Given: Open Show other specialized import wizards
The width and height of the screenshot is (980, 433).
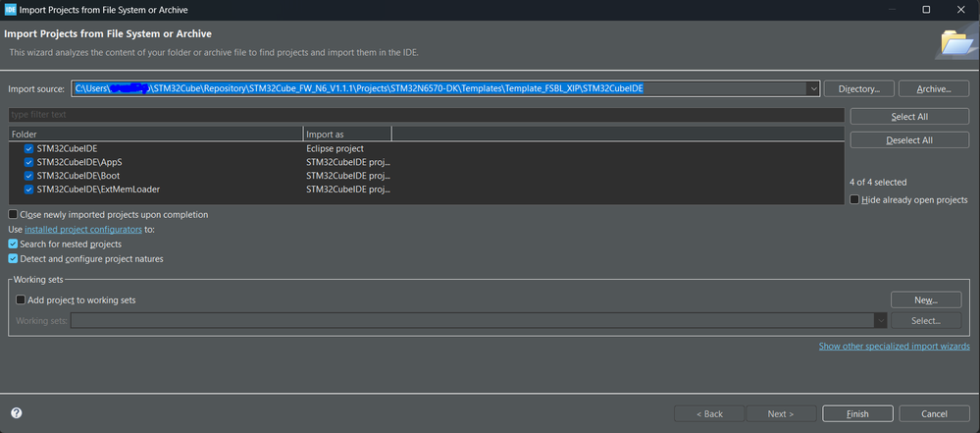Looking at the screenshot, I should [x=894, y=346].
